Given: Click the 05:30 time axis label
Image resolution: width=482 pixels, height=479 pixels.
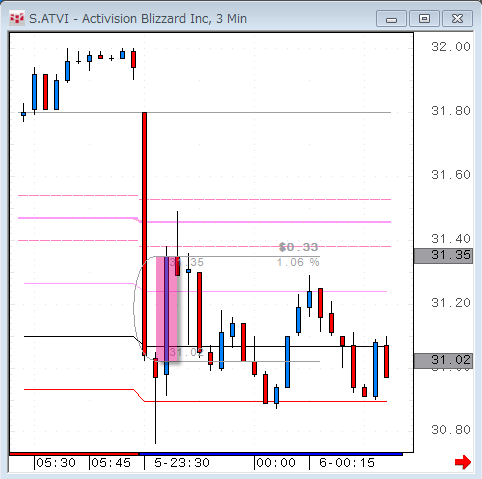Looking at the screenshot, I should coord(56,463).
